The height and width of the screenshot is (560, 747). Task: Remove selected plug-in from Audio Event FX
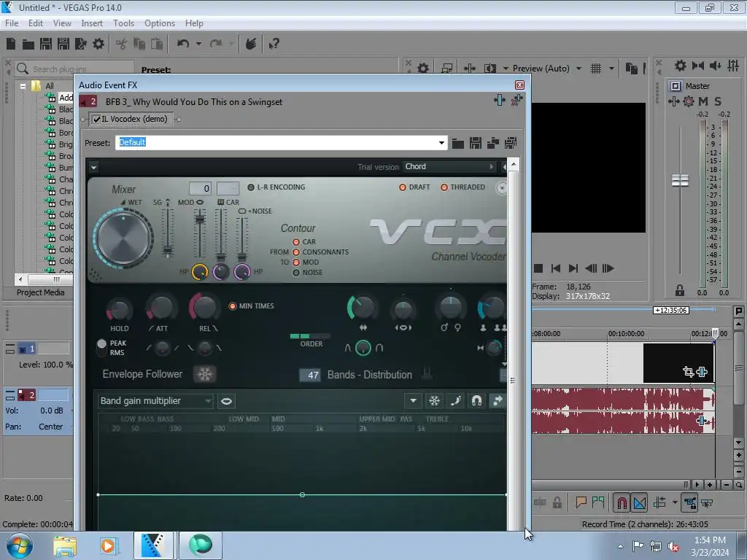[x=517, y=100]
